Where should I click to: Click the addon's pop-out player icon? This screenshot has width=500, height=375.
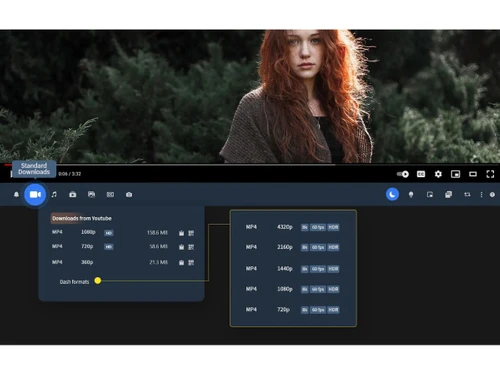(x=430, y=194)
